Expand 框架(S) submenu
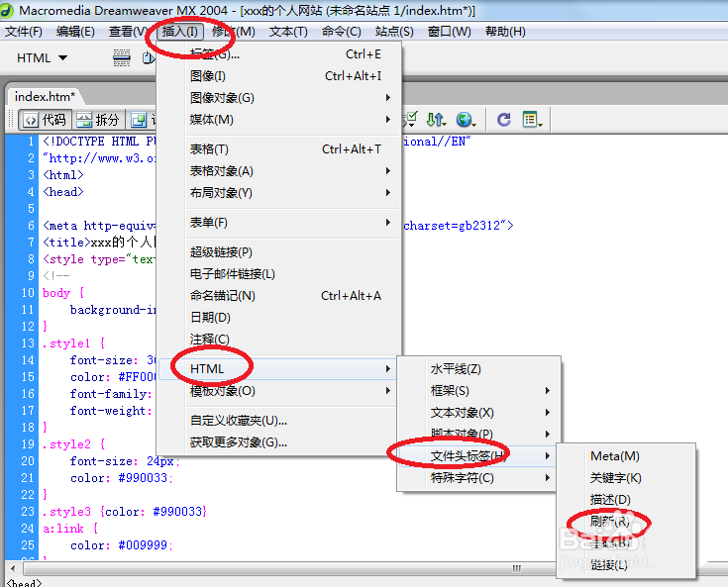The height and width of the screenshot is (587, 728). (478, 391)
